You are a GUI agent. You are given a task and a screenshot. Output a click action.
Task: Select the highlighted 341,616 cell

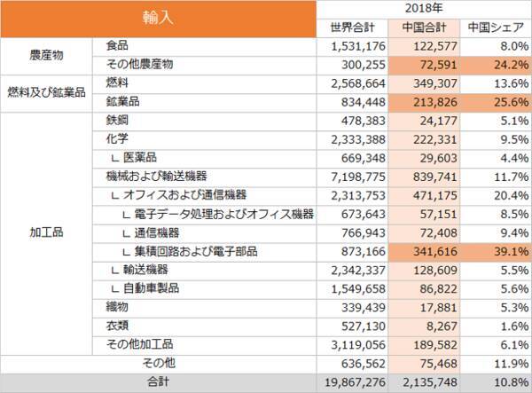[423, 251]
